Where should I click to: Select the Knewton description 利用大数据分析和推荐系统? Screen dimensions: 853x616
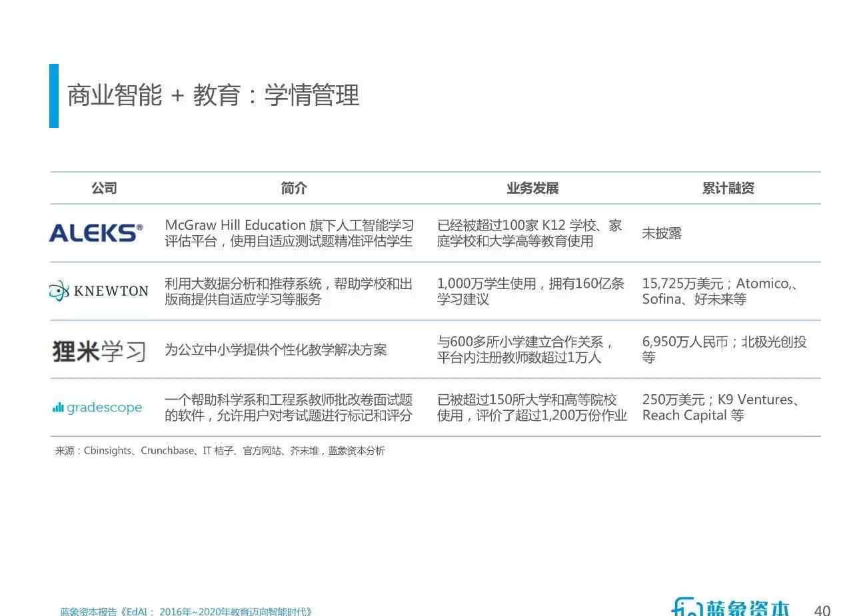[289, 291]
